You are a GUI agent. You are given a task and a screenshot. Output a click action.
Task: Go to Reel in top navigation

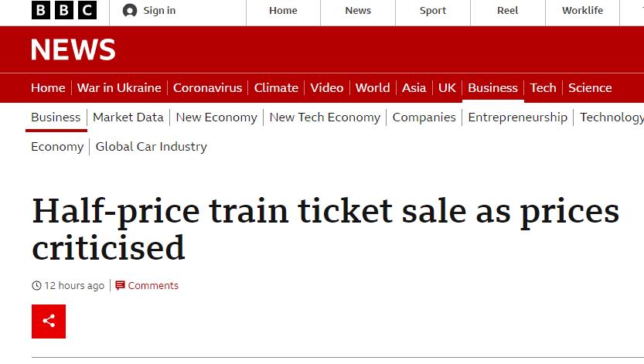(508, 11)
